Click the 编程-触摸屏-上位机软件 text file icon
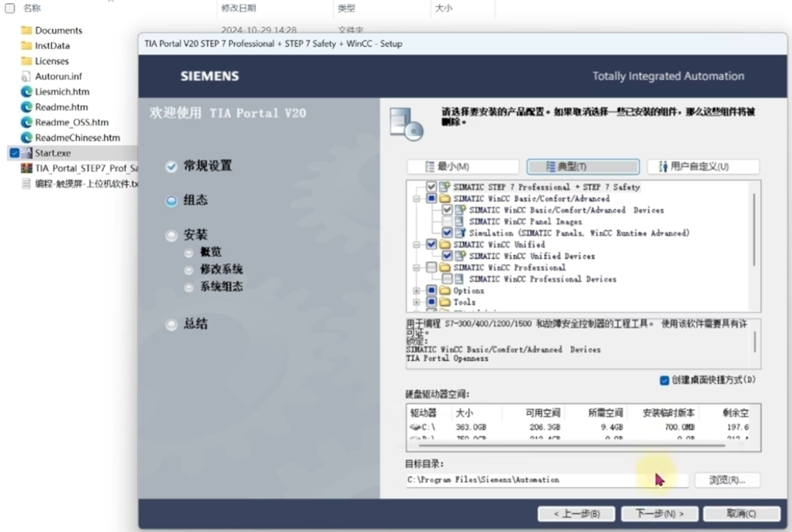This screenshot has width=792, height=532. (26, 184)
